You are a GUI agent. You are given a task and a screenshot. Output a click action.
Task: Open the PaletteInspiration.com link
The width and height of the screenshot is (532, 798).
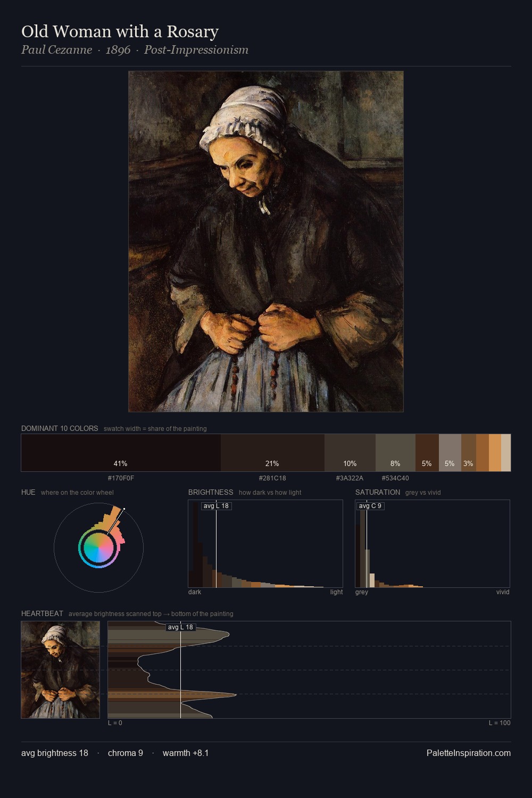[469, 753]
